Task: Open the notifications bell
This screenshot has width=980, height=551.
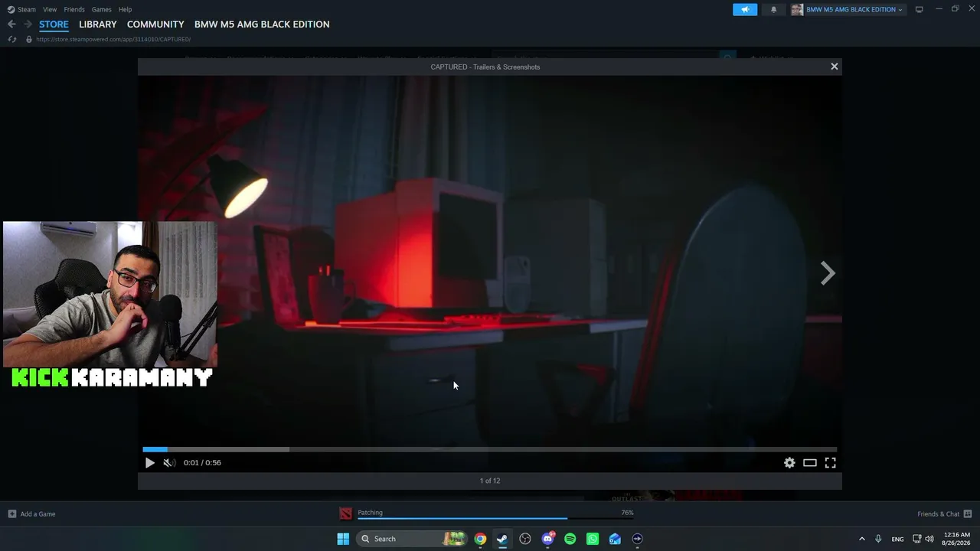Action: 773,9
